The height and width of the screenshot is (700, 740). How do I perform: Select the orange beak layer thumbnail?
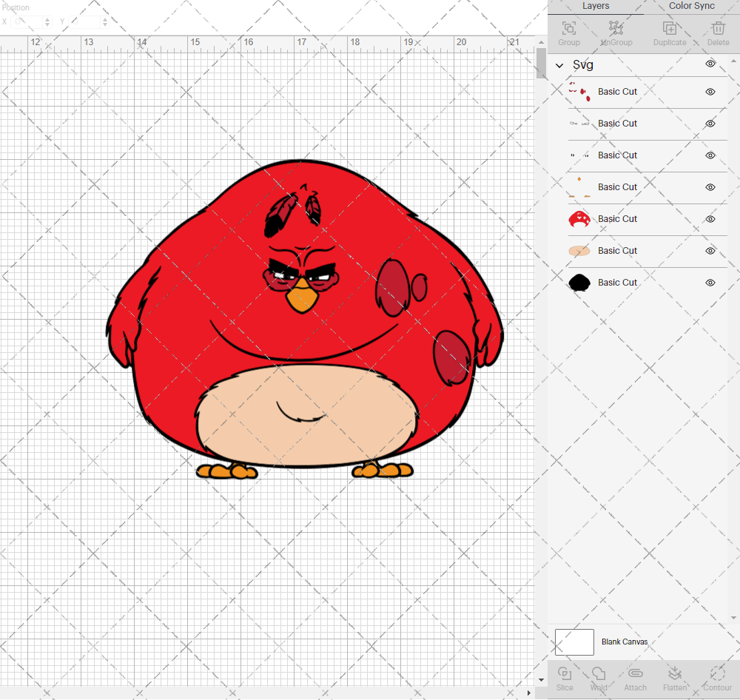click(x=579, y=187)
